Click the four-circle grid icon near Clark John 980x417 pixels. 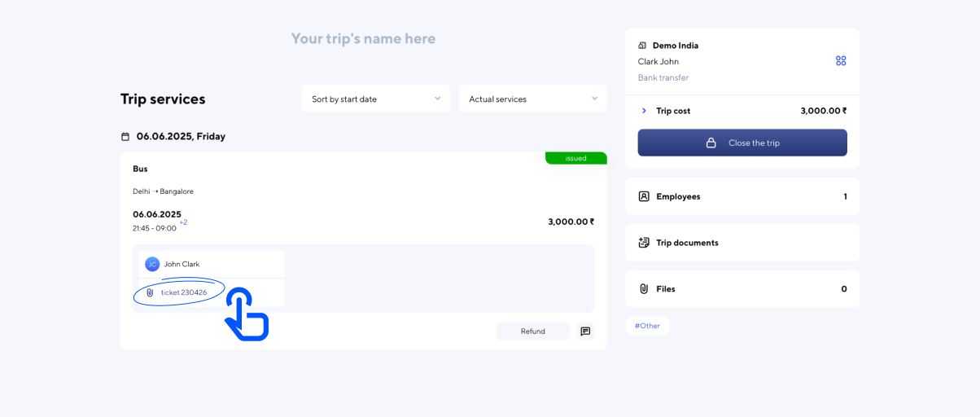click(x=841, y=61)
